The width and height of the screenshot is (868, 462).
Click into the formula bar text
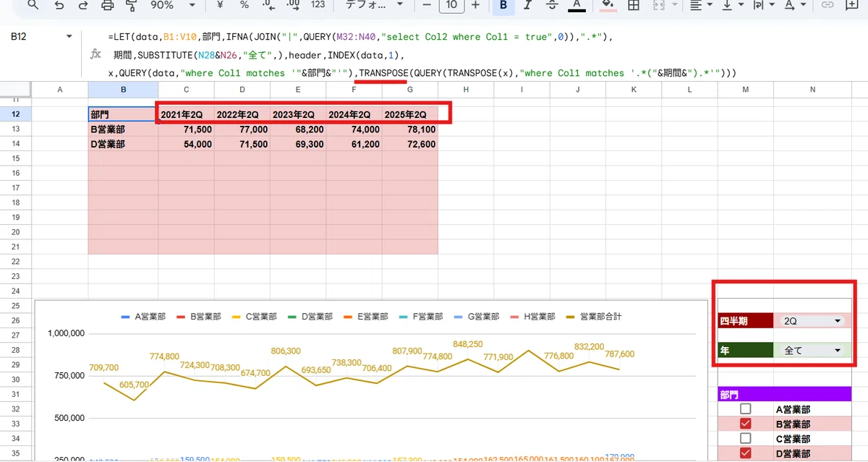pos(421,54)
